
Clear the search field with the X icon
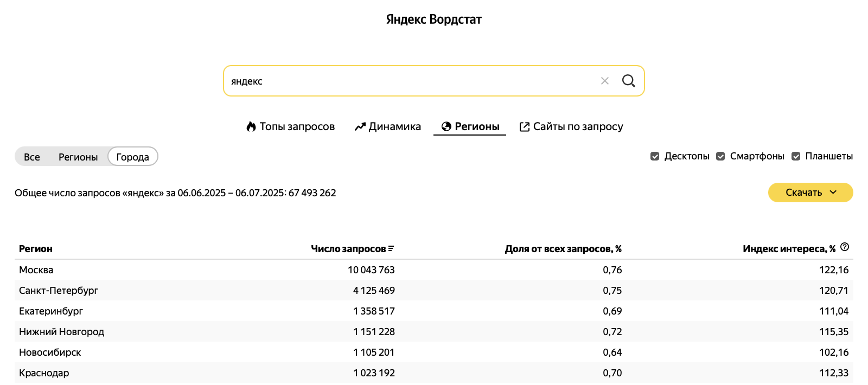pos(605,81)
